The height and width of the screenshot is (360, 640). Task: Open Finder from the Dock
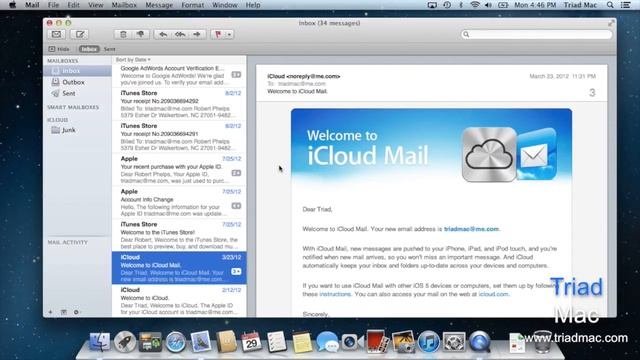(x=99, y=342)
